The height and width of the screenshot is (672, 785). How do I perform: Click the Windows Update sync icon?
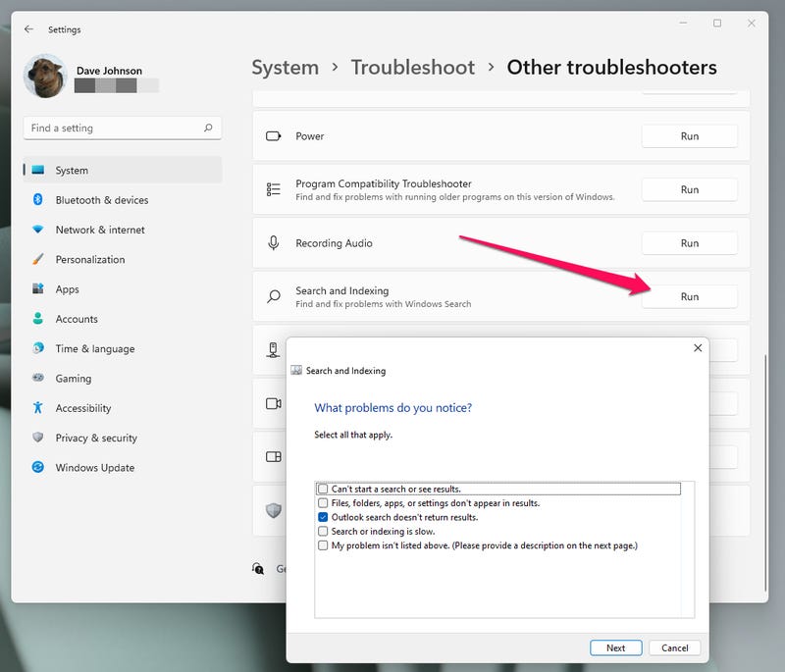pyautogui.click(x=37, y=467)
